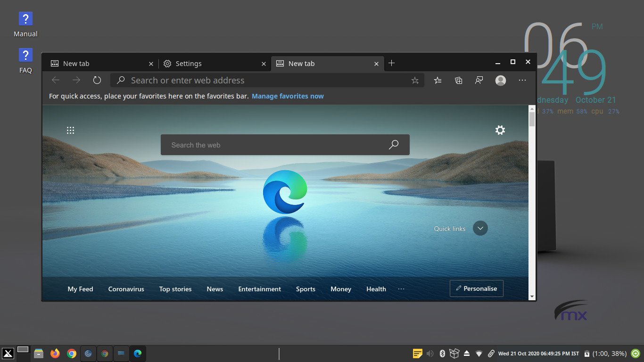This screenshot has height=362, width=644.
Task: Open the apps grid on new tab page
Action: 70,130
